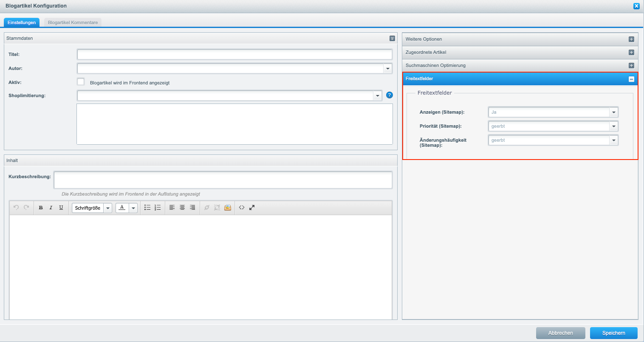Switch to Blogartikel Kommentare tab
The height and width of the screenshot is (342, 644).
(73, 22)
